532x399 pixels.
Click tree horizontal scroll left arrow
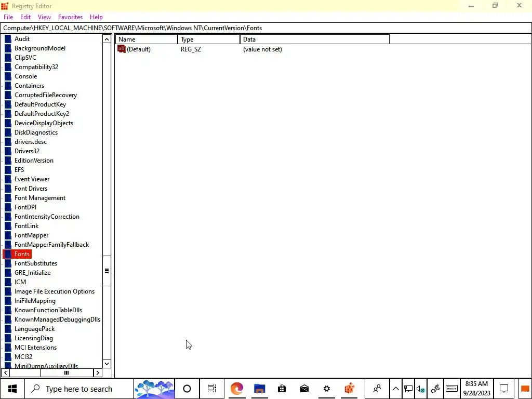coord(5,373)
